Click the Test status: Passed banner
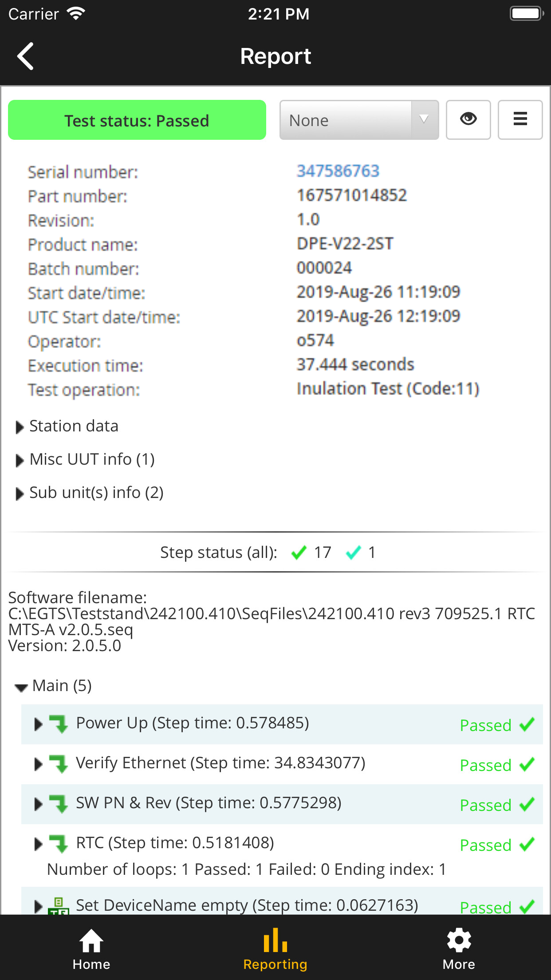Image resolution: width=551 pixels, height=980 pixels. 137,120
